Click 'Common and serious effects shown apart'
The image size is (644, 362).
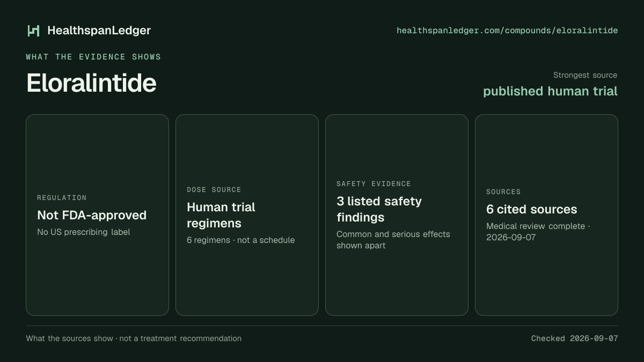pos(393,240)
